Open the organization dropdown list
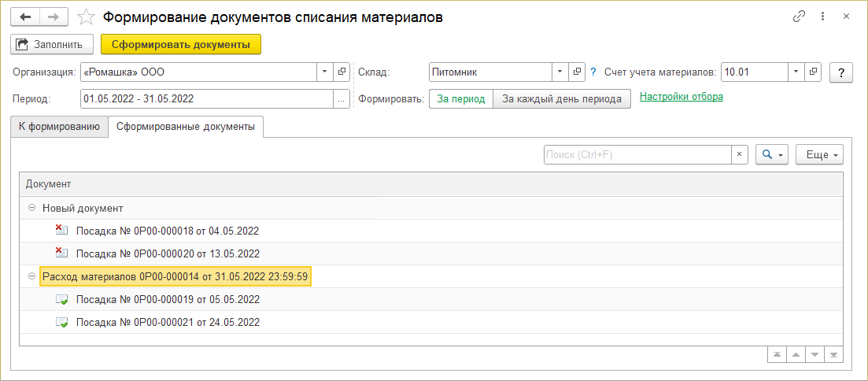The width and height of the screenshot is (868, 381). click(x=326, y=72)
